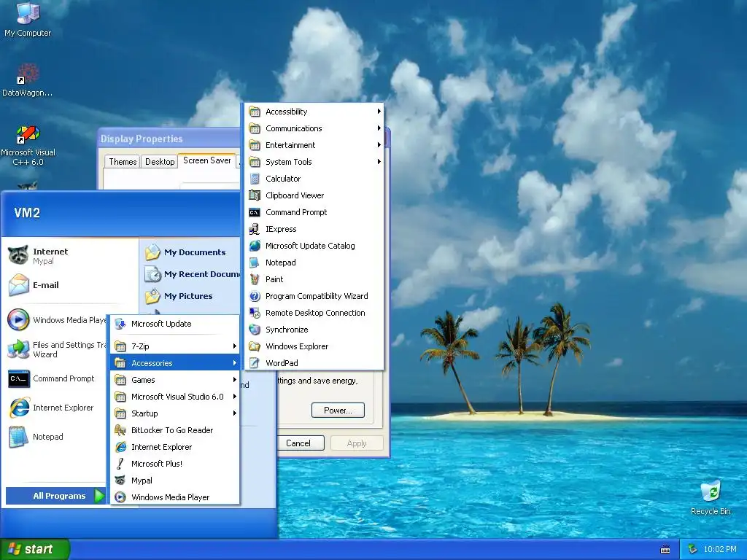
Task: Open Notepad from the Start menu left pane
Action: coord(56,437)
